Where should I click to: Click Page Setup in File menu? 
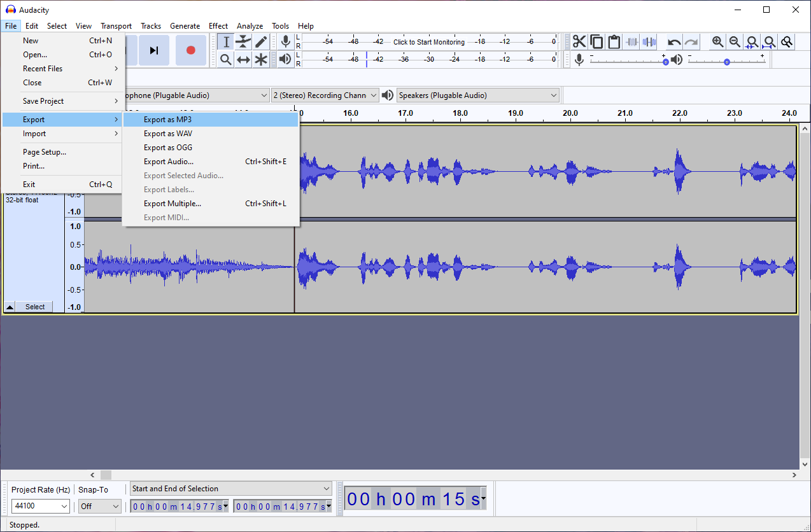pyautogui.click(x=62, y=152)
